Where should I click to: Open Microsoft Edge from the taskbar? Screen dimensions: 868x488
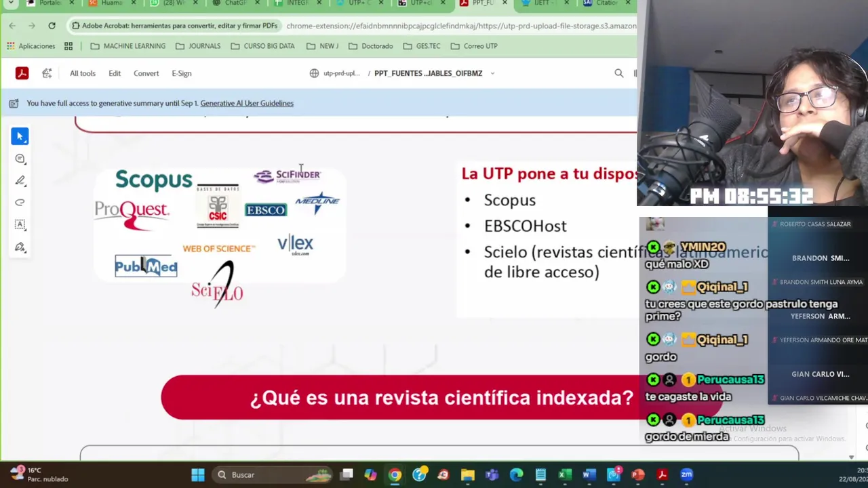click(x=517, y=475)
